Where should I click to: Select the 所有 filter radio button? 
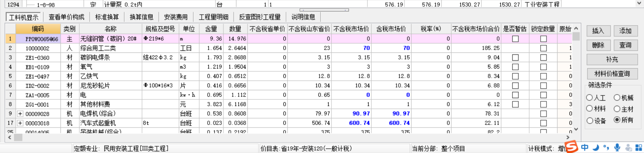point(617,120)
